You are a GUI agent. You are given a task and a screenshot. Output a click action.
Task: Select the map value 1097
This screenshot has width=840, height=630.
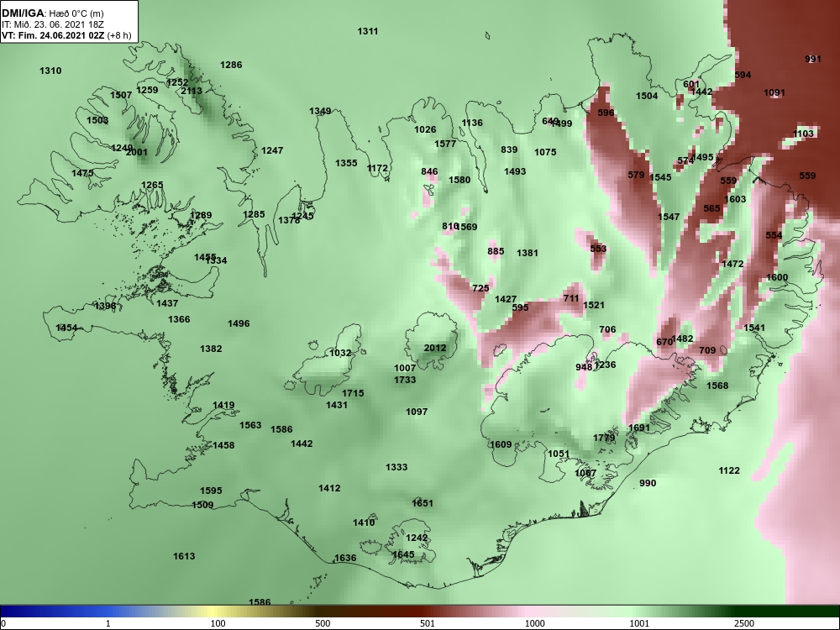[x=417, y=412]
